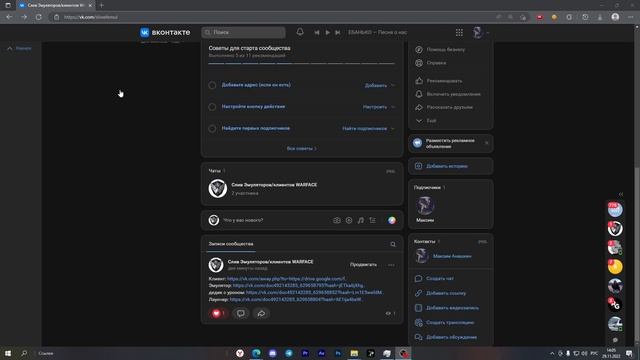The width and height of the screenshot is (640, 360).
Task: Expand the Найти подписчиков tip chevron
Action: click(x=393, y=129)
